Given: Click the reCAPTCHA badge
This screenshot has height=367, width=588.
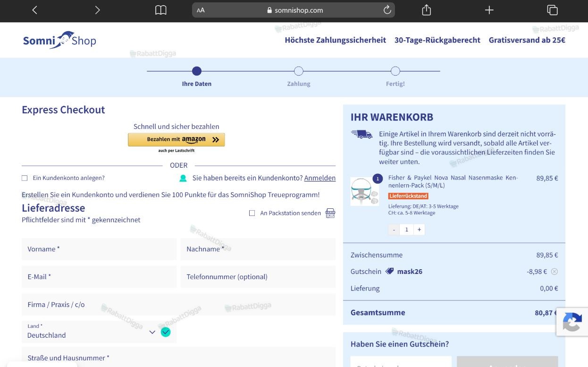Looking at the screenshot, I should tap(572, 322).
